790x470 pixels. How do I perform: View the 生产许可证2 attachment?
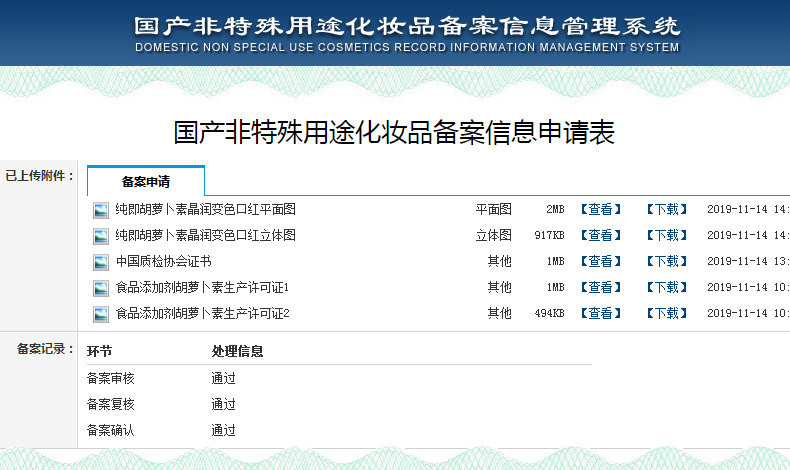[x=600, y=314]
